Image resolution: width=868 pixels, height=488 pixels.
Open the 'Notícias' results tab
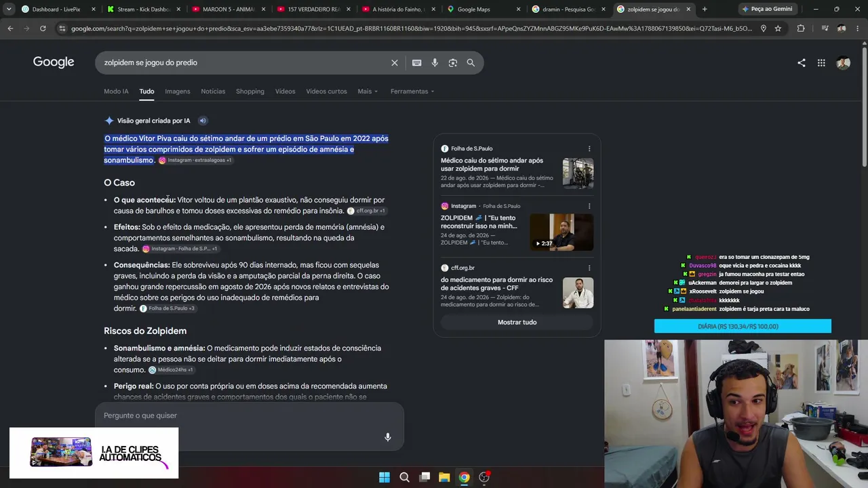click(213, 91)
